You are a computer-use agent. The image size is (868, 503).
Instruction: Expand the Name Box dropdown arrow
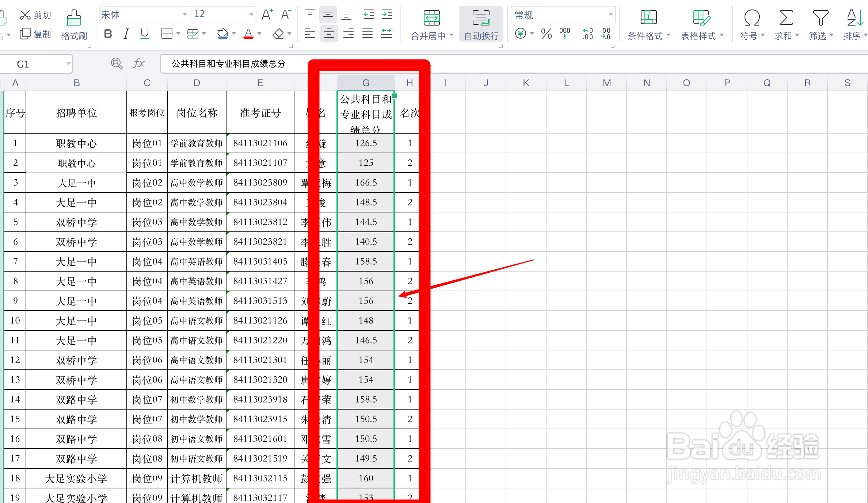68,64
